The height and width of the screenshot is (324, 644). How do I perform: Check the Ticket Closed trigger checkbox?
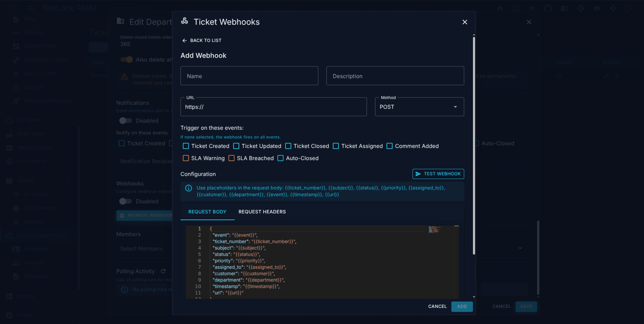[288, 146]
